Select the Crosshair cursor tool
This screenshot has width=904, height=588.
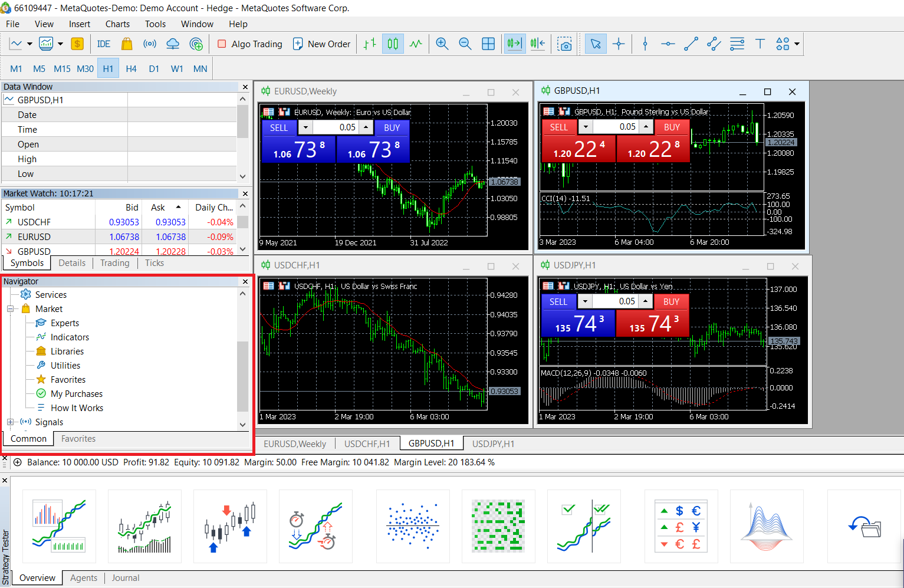tap(619, 44)
